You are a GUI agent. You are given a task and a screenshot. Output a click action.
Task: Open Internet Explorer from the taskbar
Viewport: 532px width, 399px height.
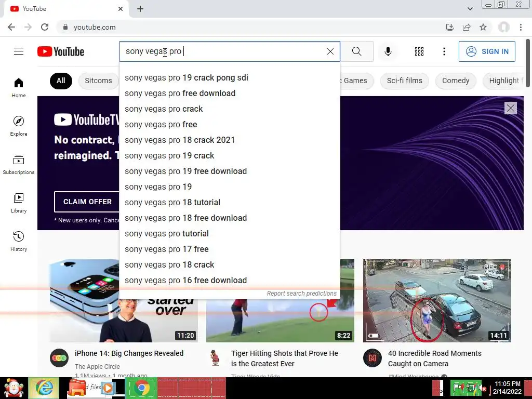pyautogui.click(x=44, y=388)
